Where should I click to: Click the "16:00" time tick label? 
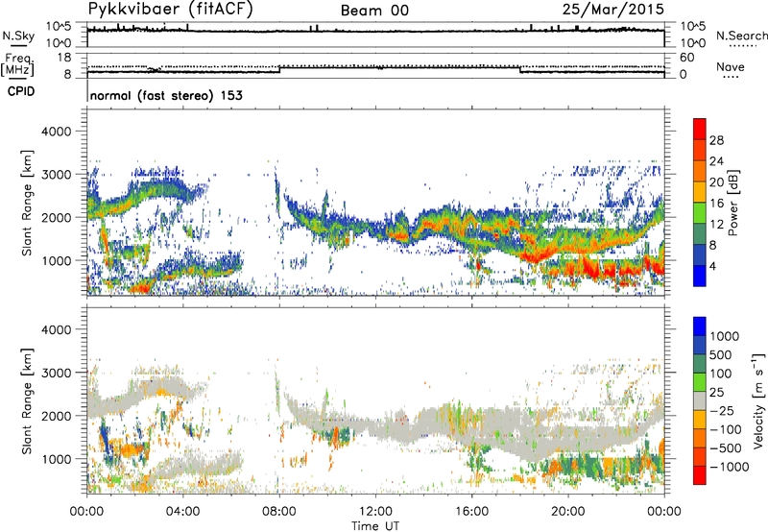471,512
